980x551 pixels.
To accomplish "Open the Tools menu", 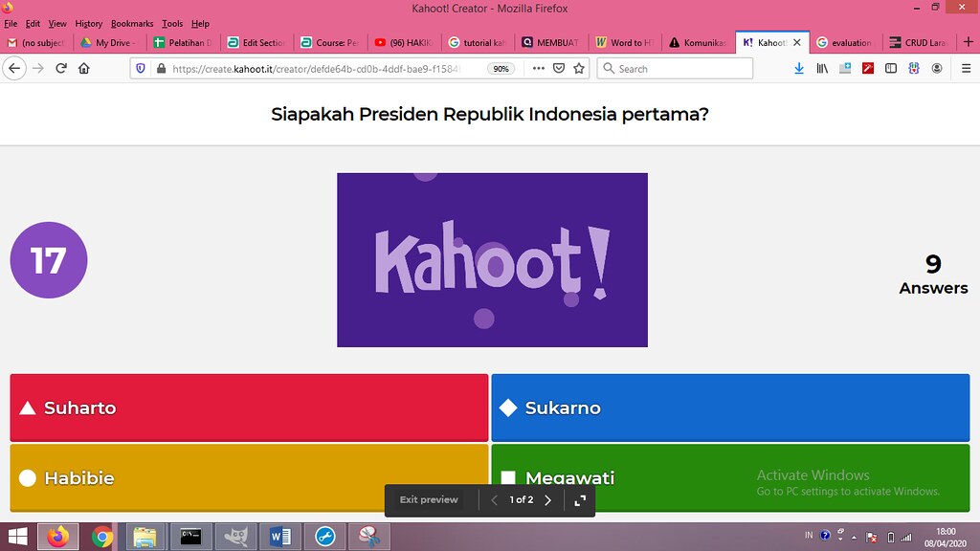I will tap(172, 24).
